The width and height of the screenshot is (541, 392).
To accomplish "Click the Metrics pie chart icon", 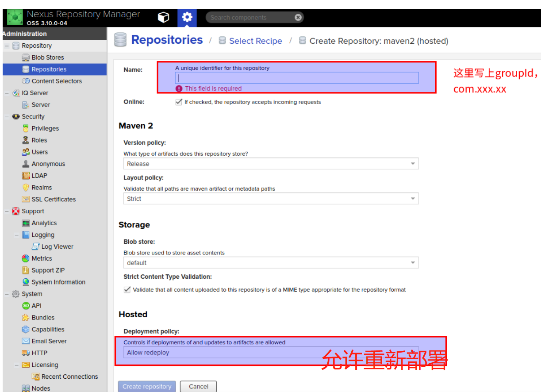I will tap(26, 258).
